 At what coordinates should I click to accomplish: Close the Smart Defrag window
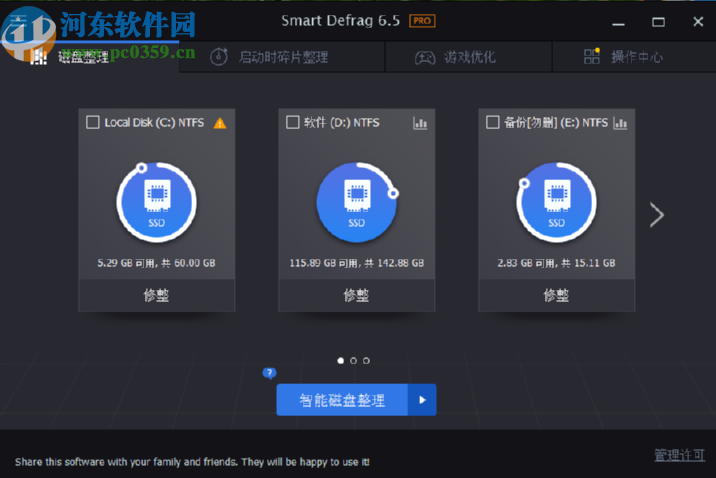pos(698,21)
